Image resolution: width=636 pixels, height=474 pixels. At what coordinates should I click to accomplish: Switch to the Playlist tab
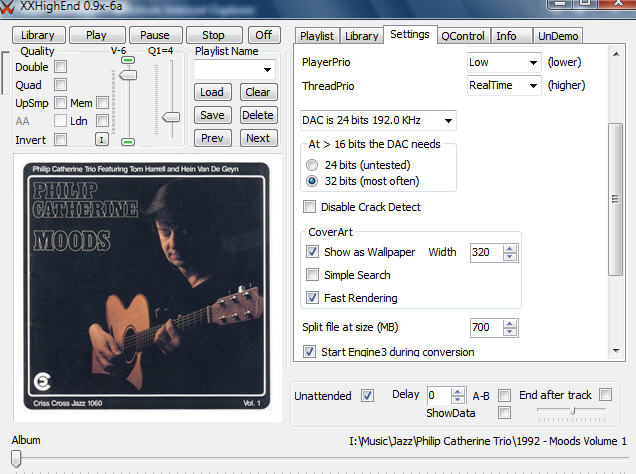(317, 36)
